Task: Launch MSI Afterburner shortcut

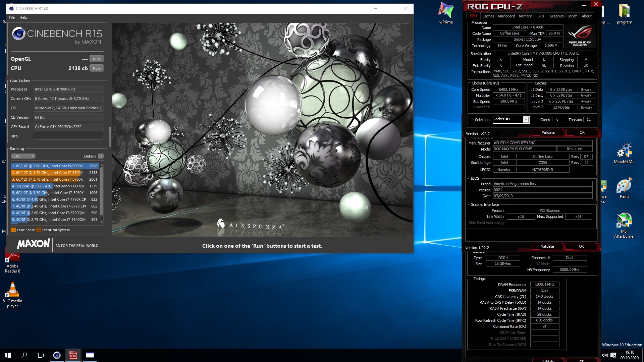Action: (624, 225)
